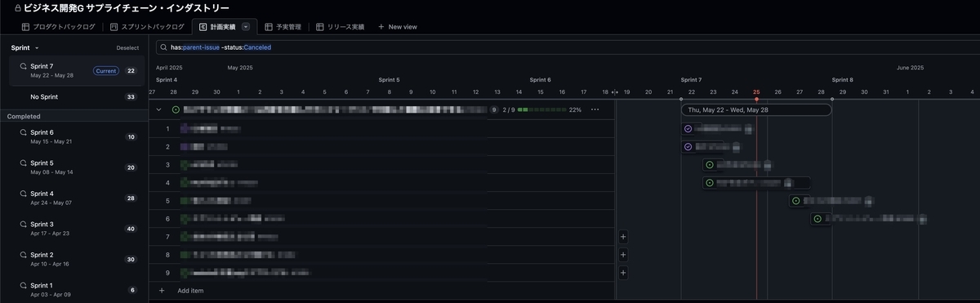
Task: Click the filter magnifier icon
Action: coord(164,47)
